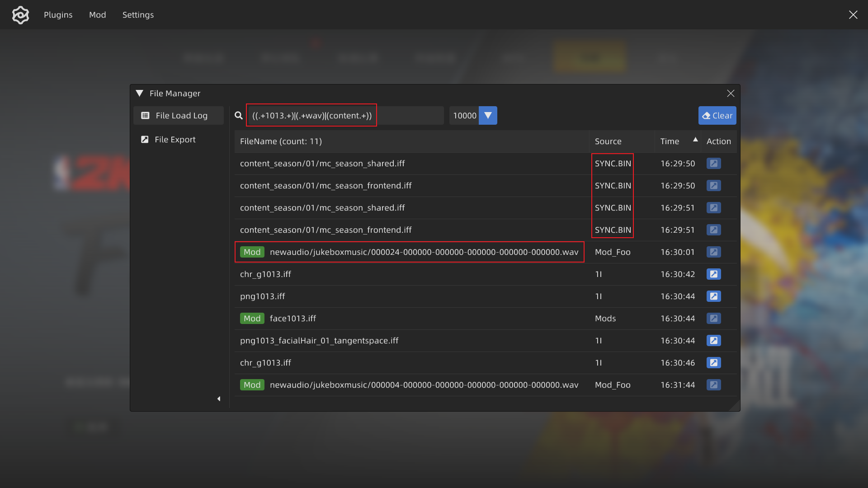Screen dimensions: 868x488
Task: Export chr_g1013.iff at 16:30:42
Action: (x=713, y=274)
